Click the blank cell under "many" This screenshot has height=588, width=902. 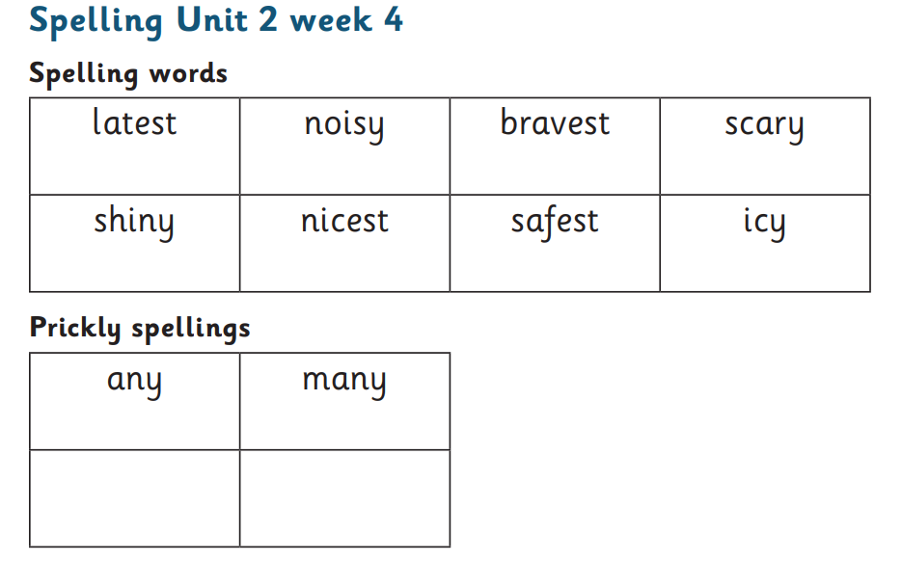tap(344, 498)
